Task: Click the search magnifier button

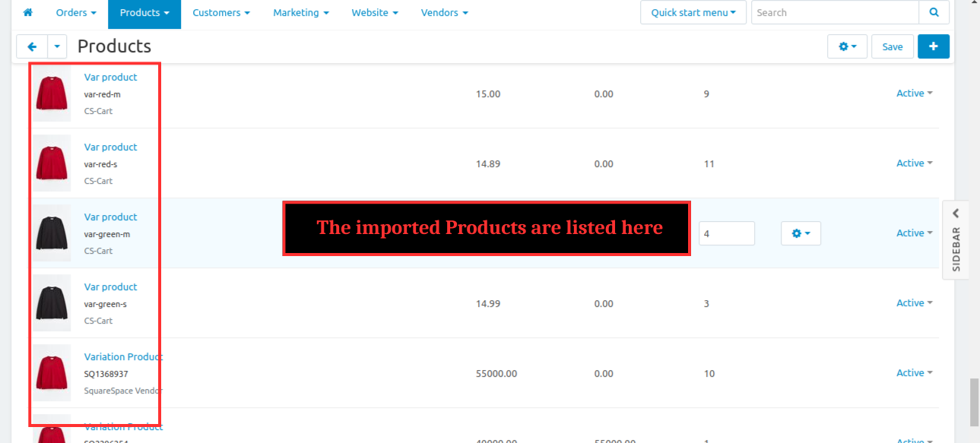Action: pyautogui.click(x=934, y=13)
